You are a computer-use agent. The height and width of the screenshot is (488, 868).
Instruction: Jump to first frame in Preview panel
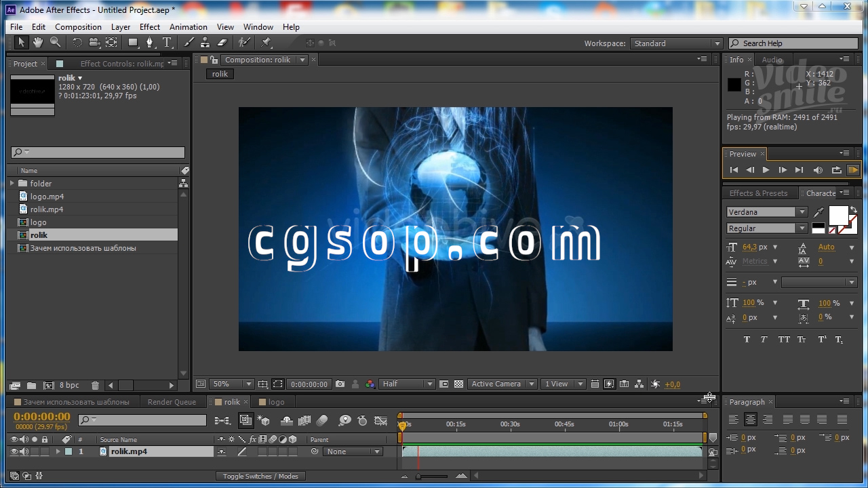coord(734,170)
